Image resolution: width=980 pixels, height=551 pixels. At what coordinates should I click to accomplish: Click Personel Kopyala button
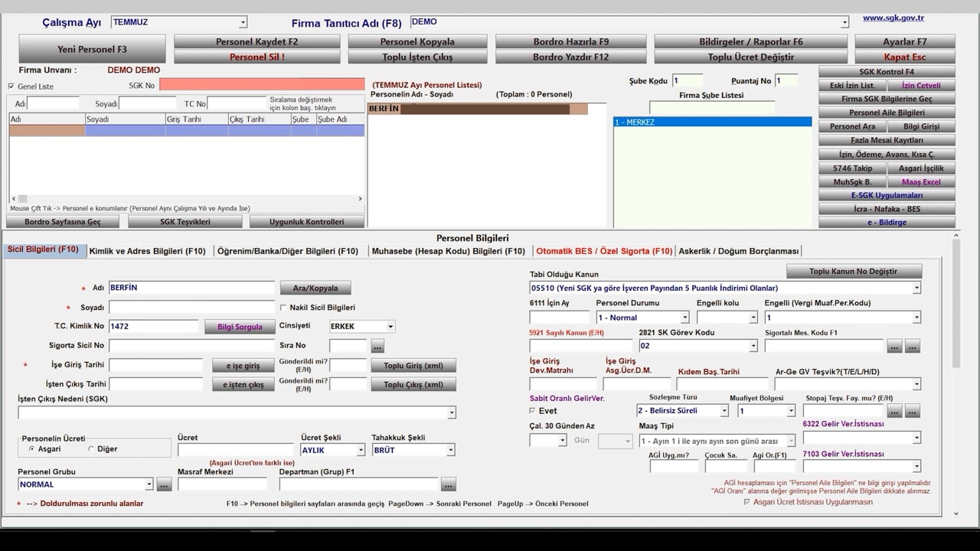click(417, 41)
